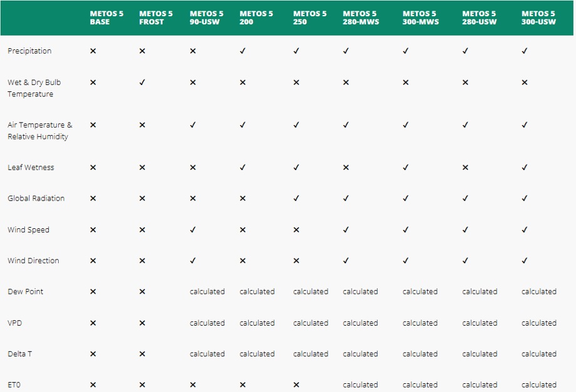Select the METOS 5 90-USW column header
Viewport: 576px width, 392px height.
click(206, 18)
